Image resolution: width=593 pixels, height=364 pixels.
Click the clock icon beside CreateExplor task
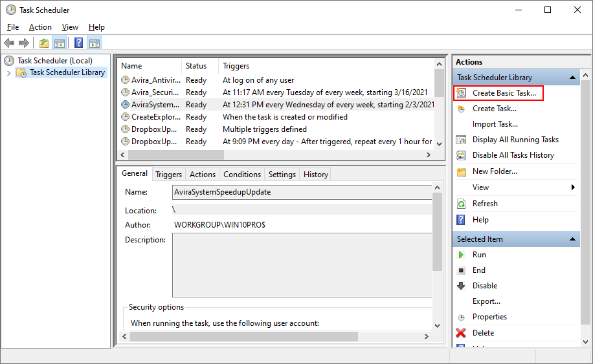click(125, 117)
